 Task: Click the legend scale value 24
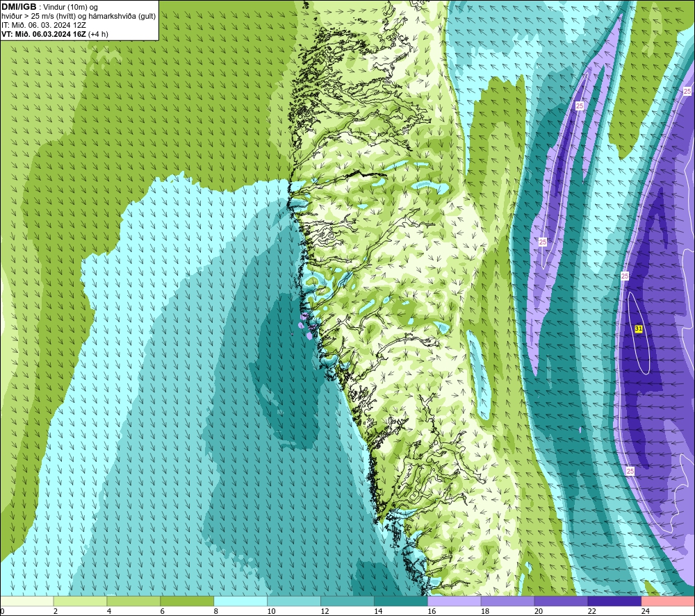point(646,611)
